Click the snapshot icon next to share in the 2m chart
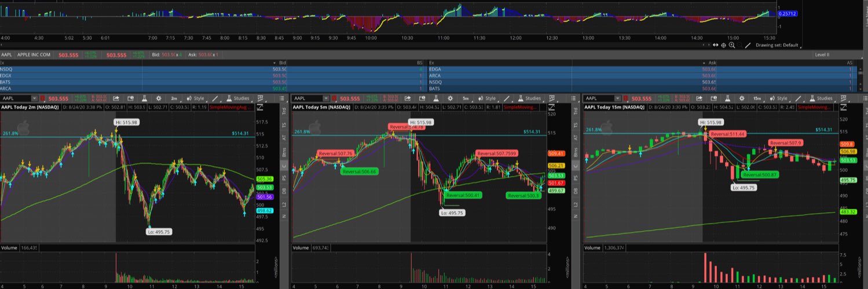This screenshot has width=868, height=289. tap(130, 98)
